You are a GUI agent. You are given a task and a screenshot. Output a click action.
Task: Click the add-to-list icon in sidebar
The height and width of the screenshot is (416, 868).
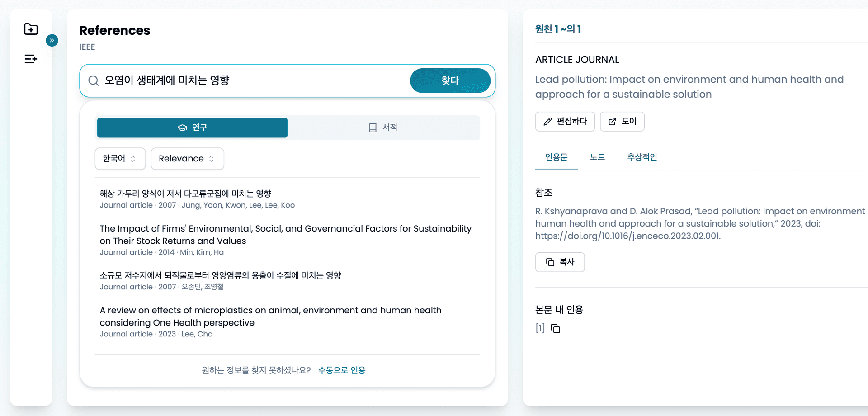31,59
